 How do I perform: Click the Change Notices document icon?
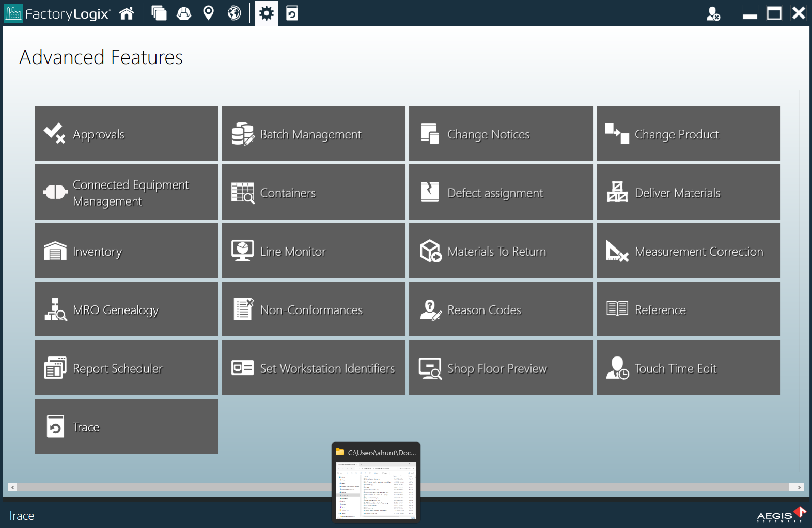pyautogui.click(x=430, y=134)
